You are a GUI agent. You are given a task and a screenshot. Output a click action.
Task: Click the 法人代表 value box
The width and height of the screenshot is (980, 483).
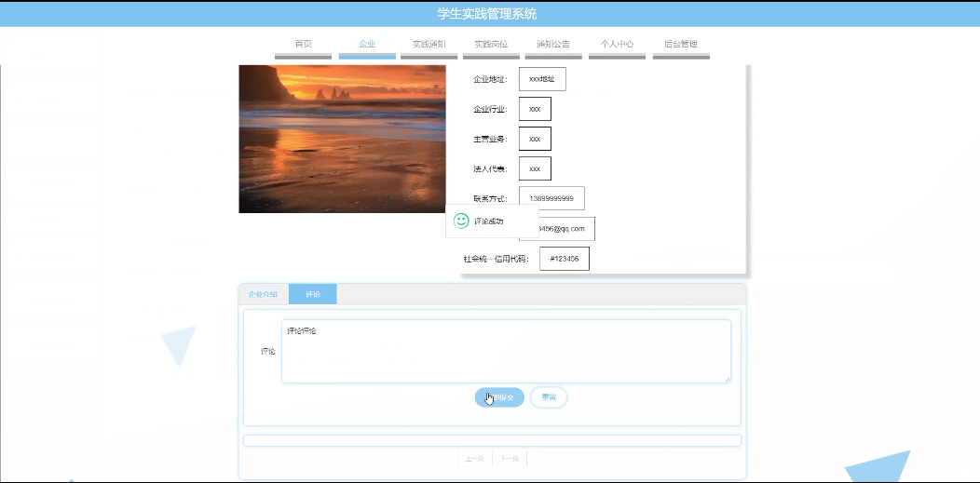[535, 168]
